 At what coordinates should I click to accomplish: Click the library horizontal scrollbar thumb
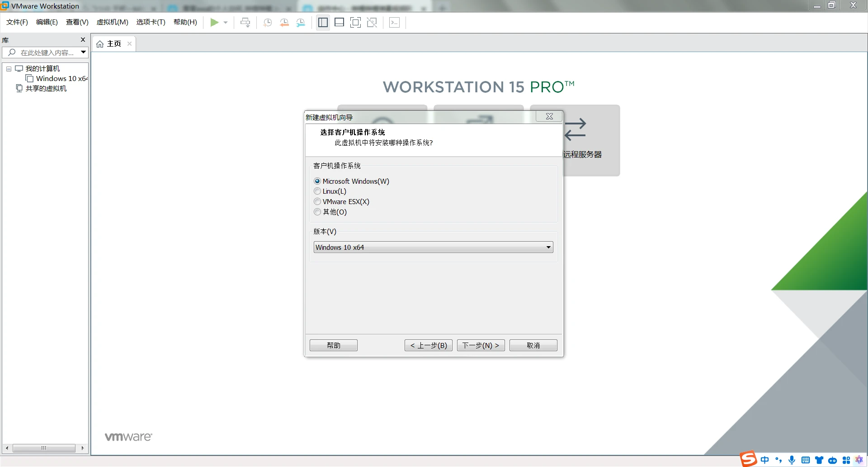coord(44,448)
